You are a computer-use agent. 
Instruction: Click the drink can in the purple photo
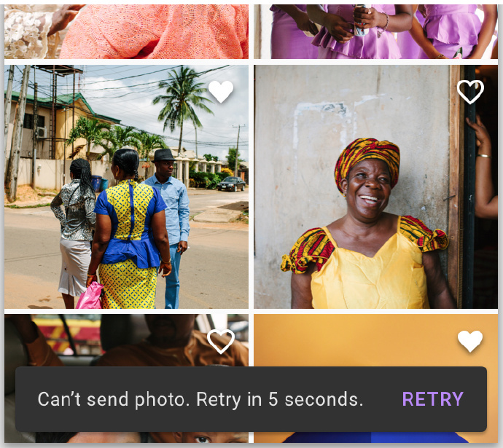click(x=360, y=20)
